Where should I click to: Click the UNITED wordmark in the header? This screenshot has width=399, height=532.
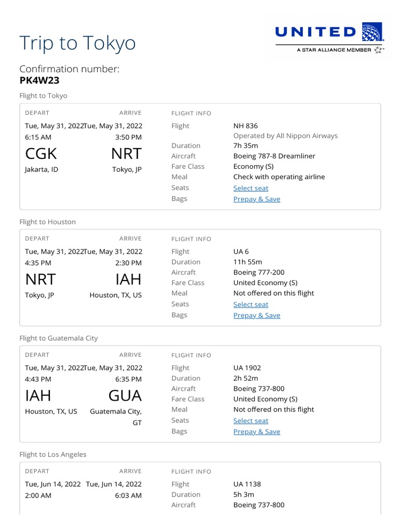[x=315, y=32]
